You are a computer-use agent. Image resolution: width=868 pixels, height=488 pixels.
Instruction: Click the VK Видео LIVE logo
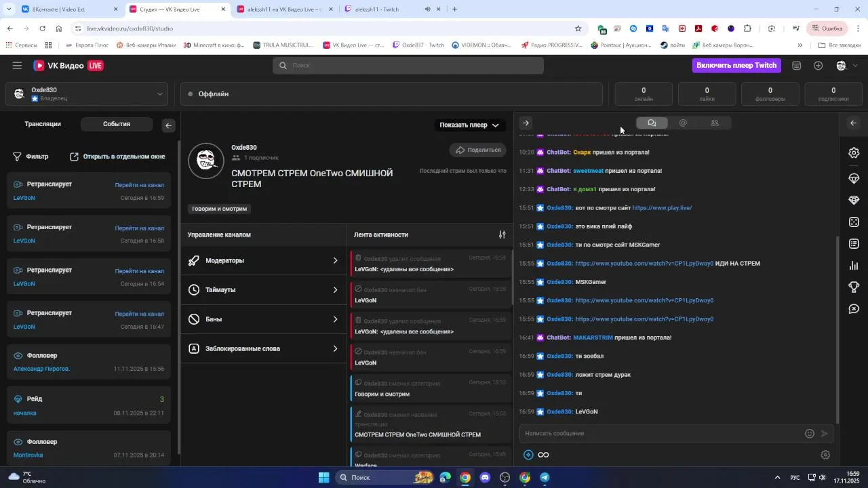coord(68,66)
